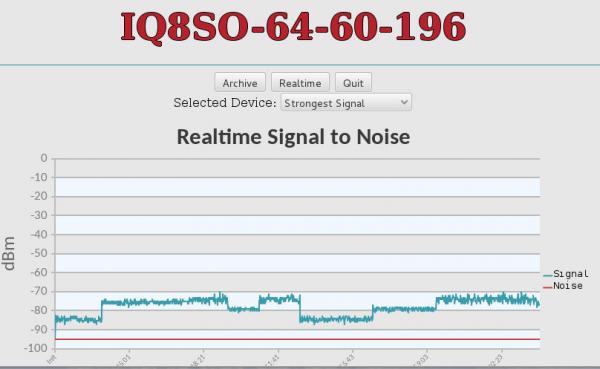The width and height of the screenshot is (600, 369).
Task: Click the -70 y-axis tick label
Action: (x=39, y=291)
